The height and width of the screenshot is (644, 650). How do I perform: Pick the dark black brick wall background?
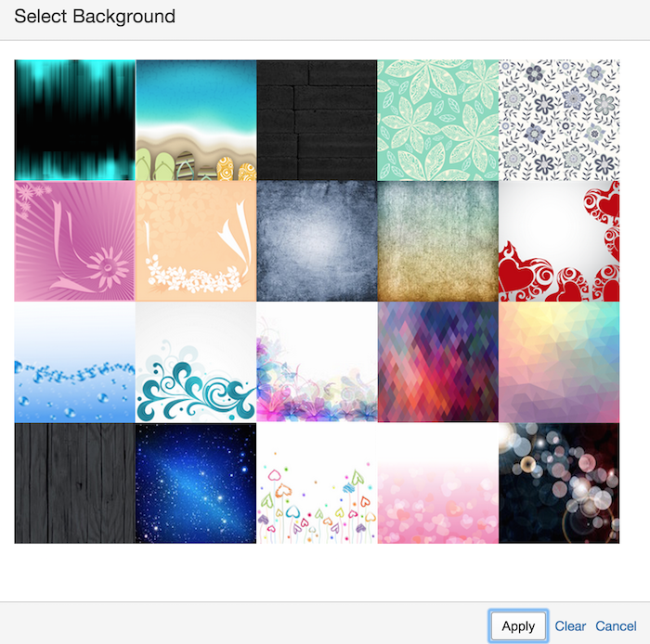[318, 120]
